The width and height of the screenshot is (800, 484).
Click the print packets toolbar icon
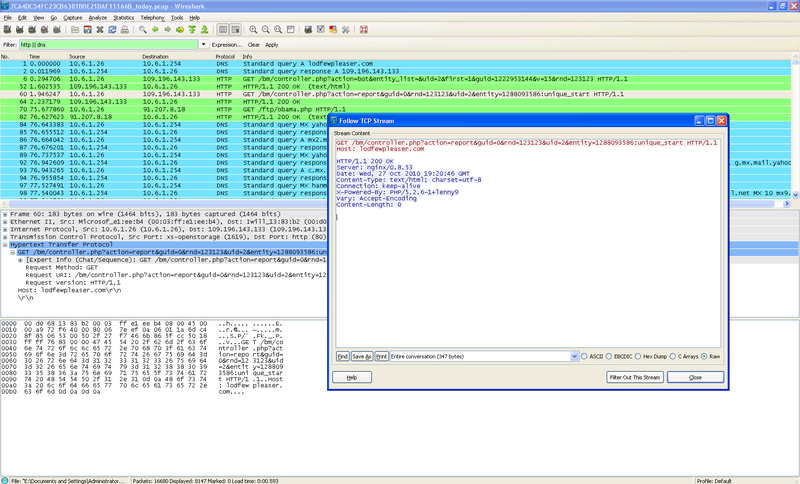[x=125, y=30]
